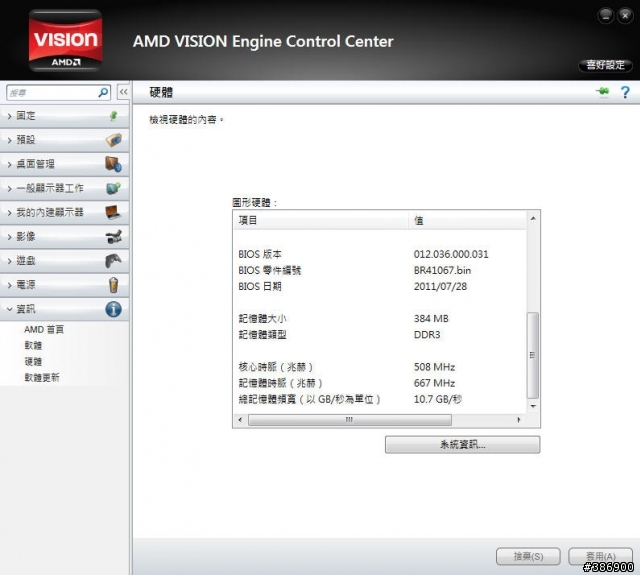Click the 電源 battery icon
Screen dimensions: 640x575
click(113, 284)
